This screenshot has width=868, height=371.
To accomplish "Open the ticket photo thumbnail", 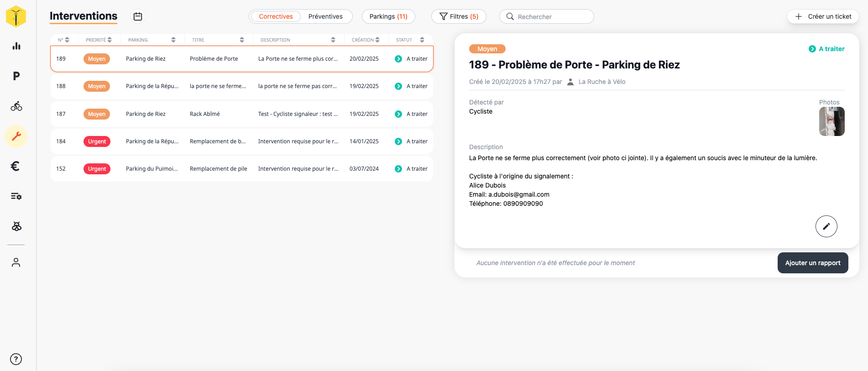I will [831, 121].
